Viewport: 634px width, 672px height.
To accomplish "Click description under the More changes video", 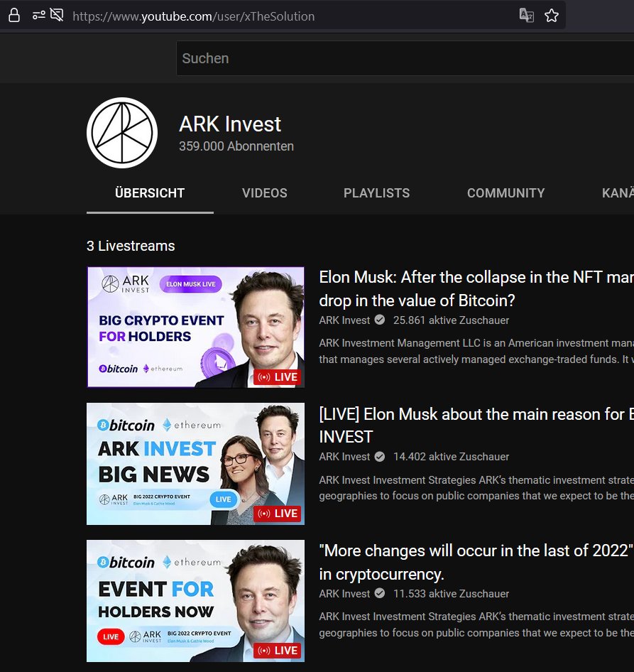I will point(476,624).
